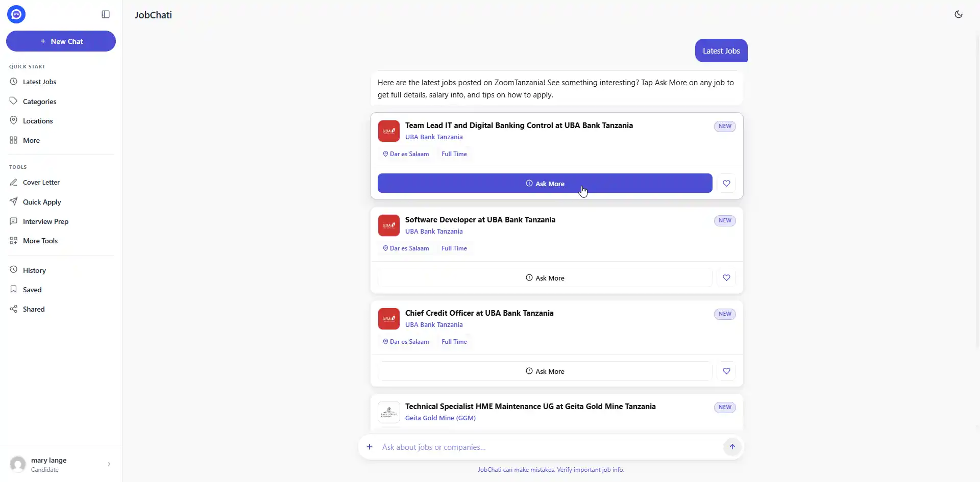Viewport: 980px width, 482px height.
Task: Collapse the sidebar panel
Action: (x=106, y=14)
